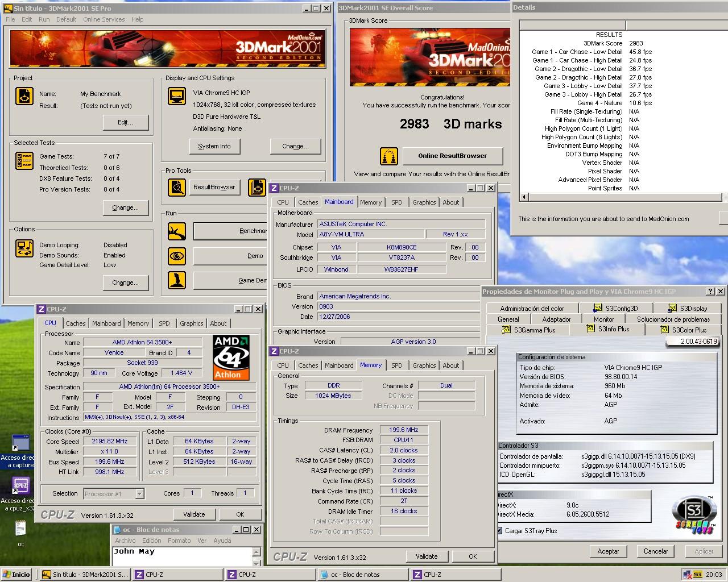Click the Change... button in Display and CPU Settings

296,146
